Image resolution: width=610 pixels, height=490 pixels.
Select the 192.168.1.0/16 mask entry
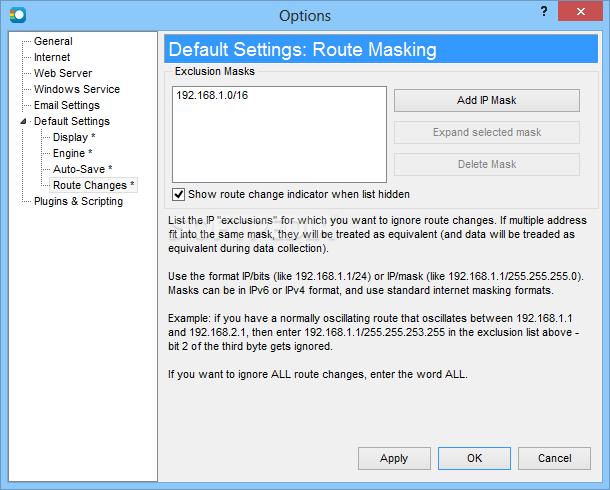[212, 95]
